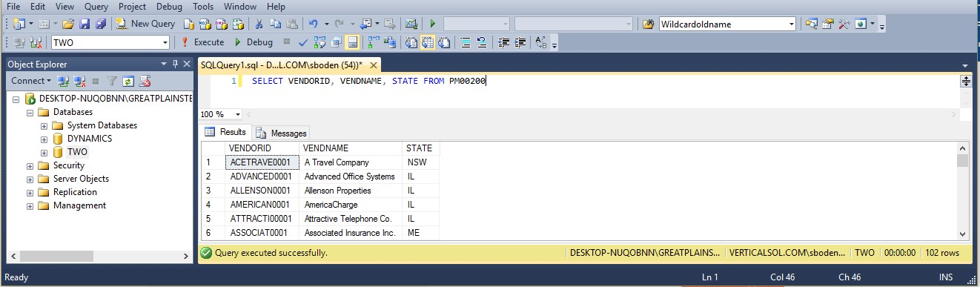980x287 pixels.
Task: Collapse the Databases folder node
Action: [30, 112]
